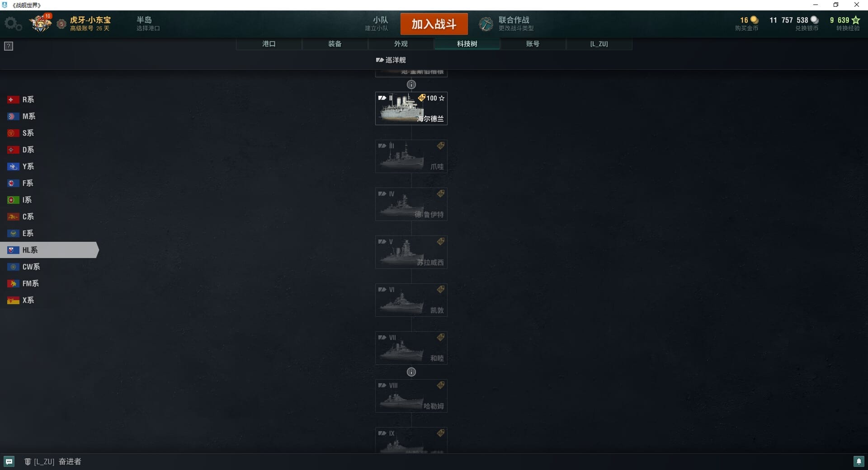Select the 海尔德兰 tier II cruiser
The height and width of the screenshot is (470, 868).
tap(411, 108)
